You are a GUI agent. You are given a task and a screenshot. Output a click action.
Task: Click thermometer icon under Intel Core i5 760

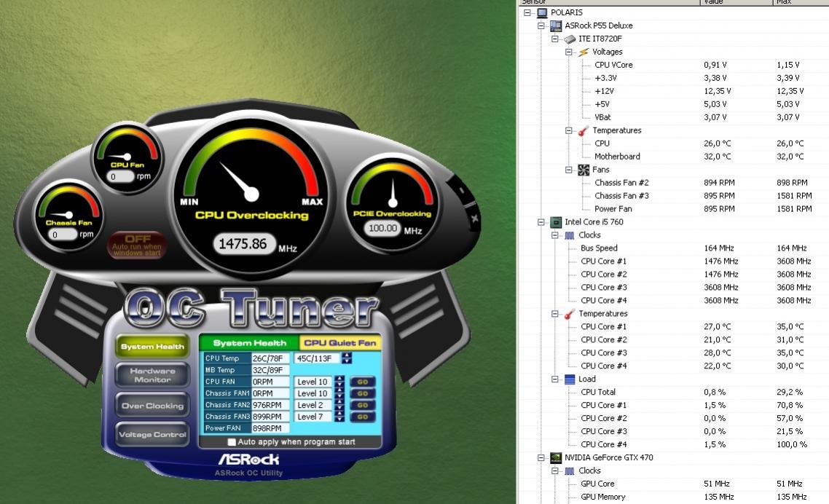(x=570, y=314)
